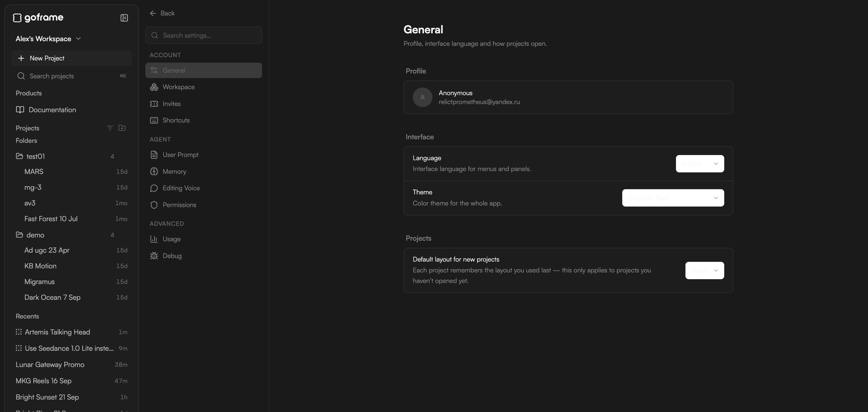The width and height of the screenshot is (868, 412).
Task: Open the av3 project
Action: (71, 203)
